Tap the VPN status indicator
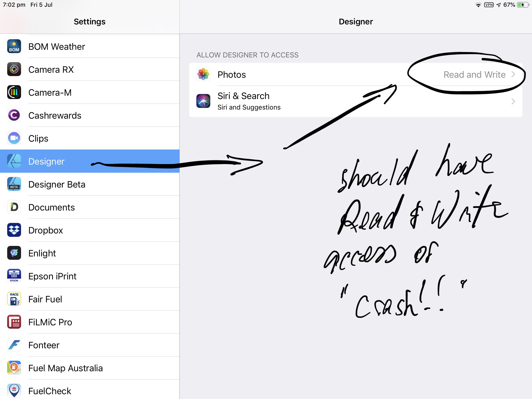532x399 pixels. [489, 5]
